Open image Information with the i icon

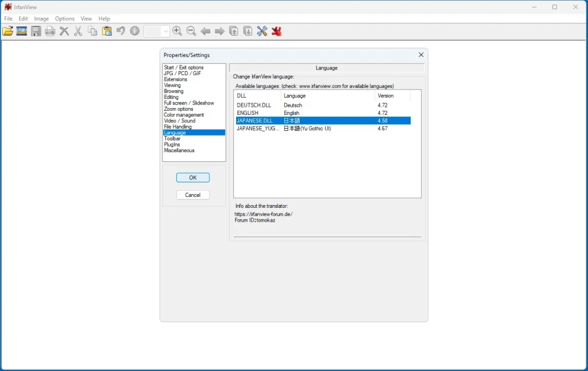tap(134, 31)
